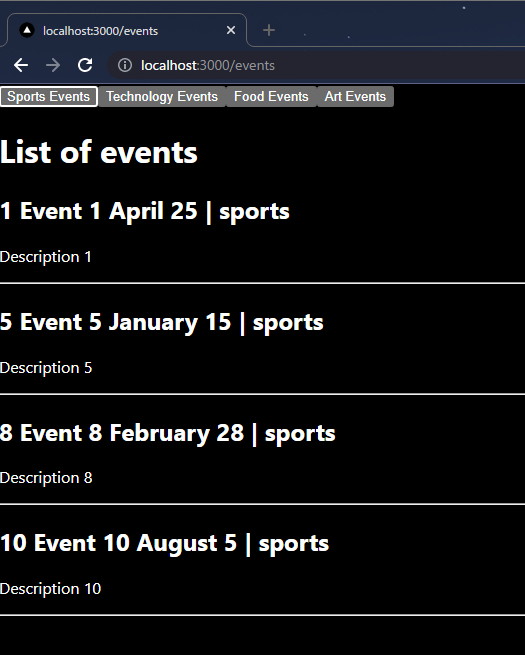Close the localhost:3000/events tab
Viewport: 525px width, 655px height.
[231, 30]
